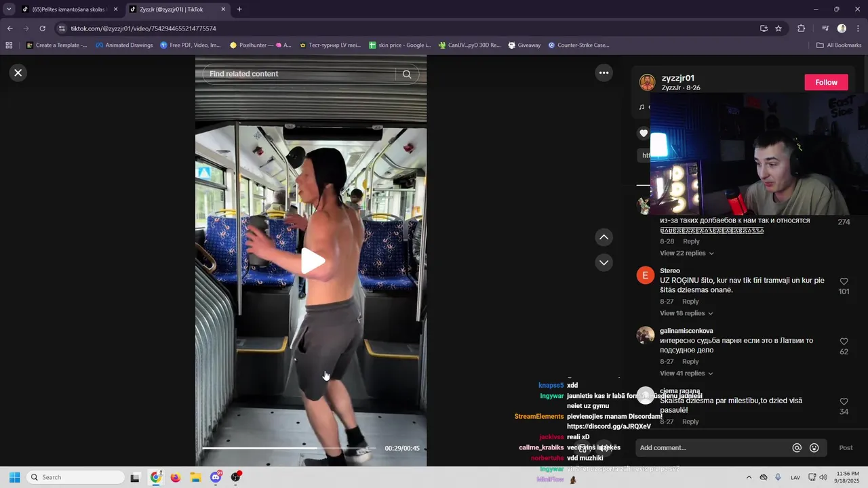Open the three-dot more options menu
Screen dimensions: 868x488
[604, 73]
